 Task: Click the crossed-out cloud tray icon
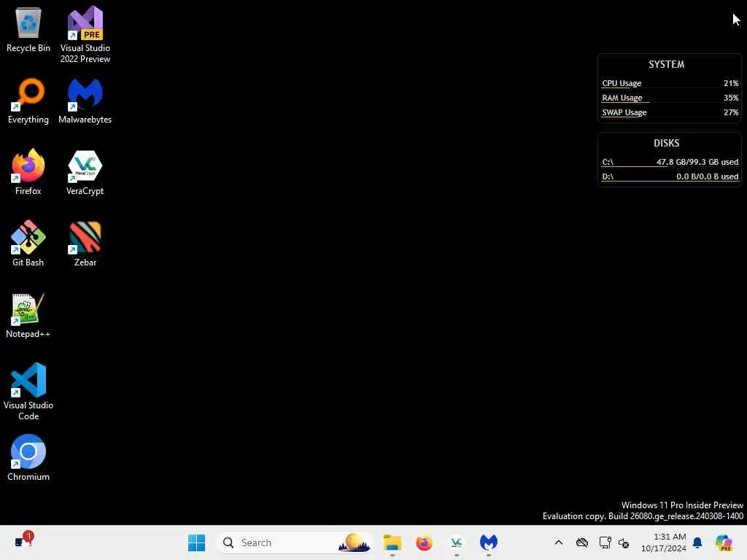pyautogui.click(x=581, y=542)
